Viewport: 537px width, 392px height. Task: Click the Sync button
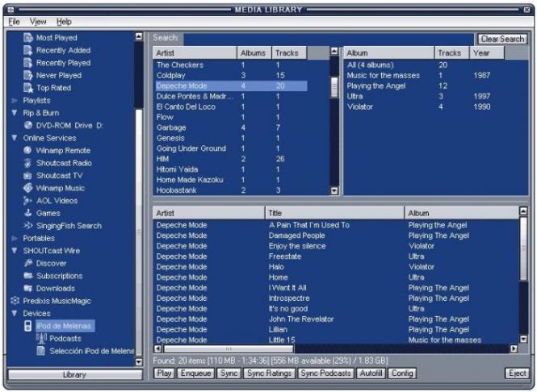click(x=229, y=373)
